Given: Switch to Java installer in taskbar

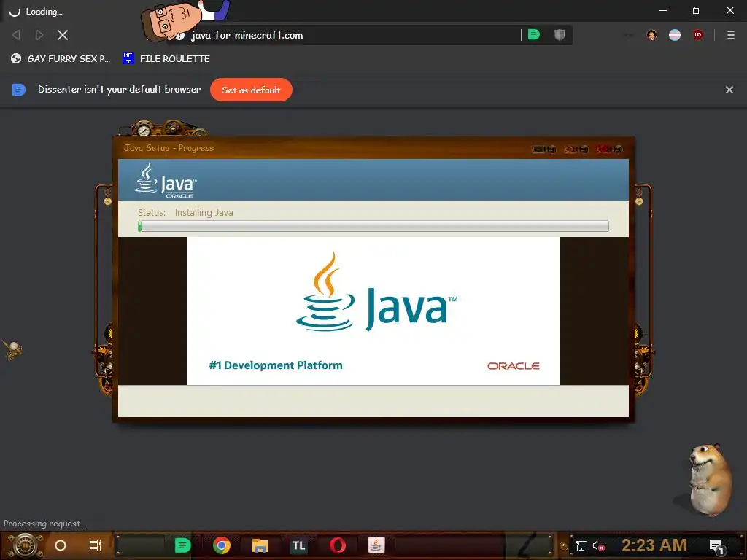Looking at the screenshot, I should point(376,545).
